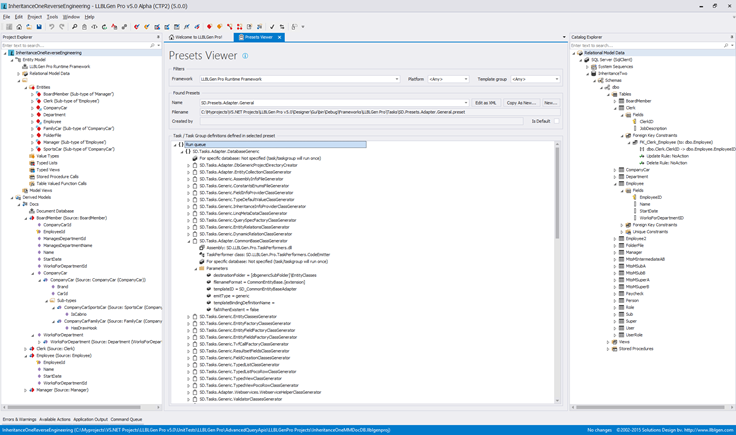Open the Command Queue tab

126,420
